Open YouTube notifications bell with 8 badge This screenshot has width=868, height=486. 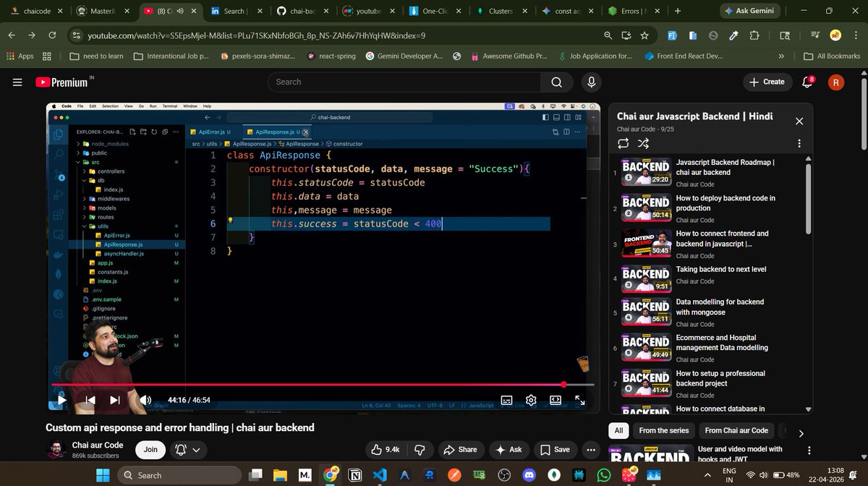pyautogui.click(x=808, y=82)
